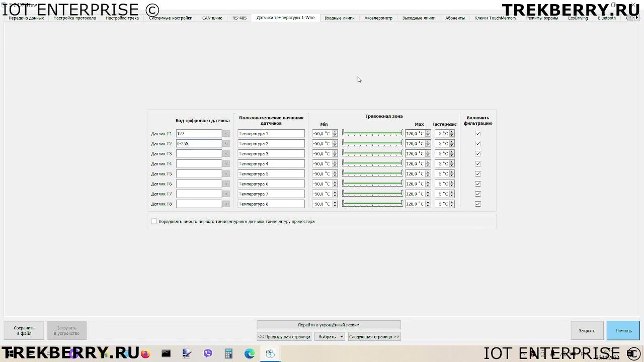Open the 'RS-485' tab
Image resolution: width=644 pixels, height=362 pixels.
(239, 18)
